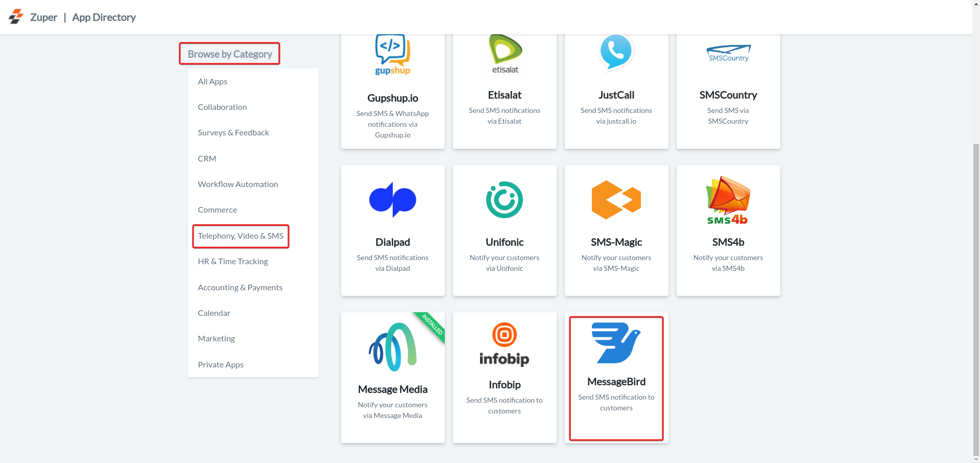980x463 pixels.
Task: Click the Etisalat logo icon
Action: click(x=505, y=54)
